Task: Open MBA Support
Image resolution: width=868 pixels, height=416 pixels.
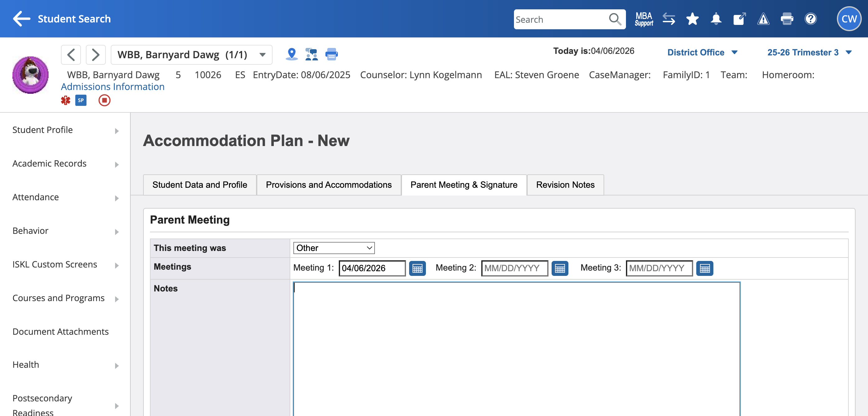Action: click(644, 19)
